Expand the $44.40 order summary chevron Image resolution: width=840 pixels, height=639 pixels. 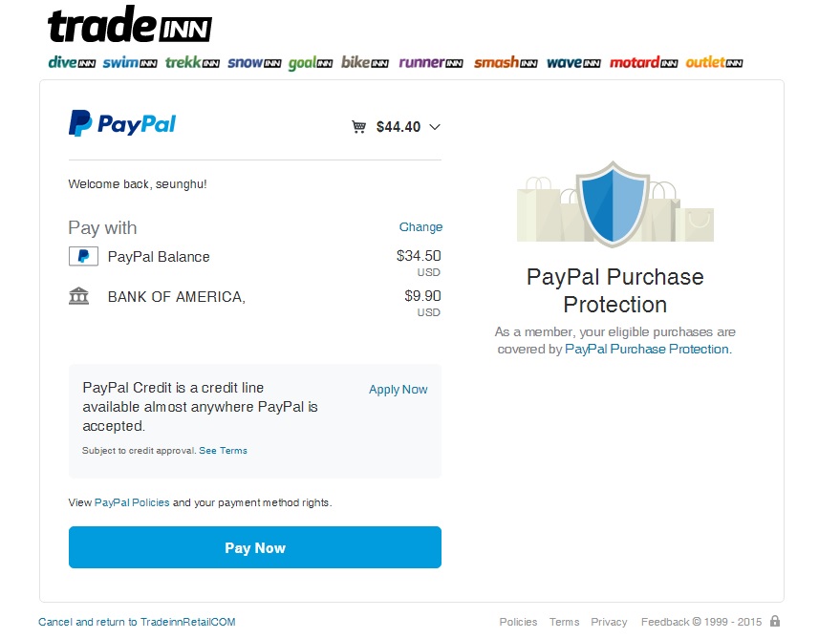435,127
